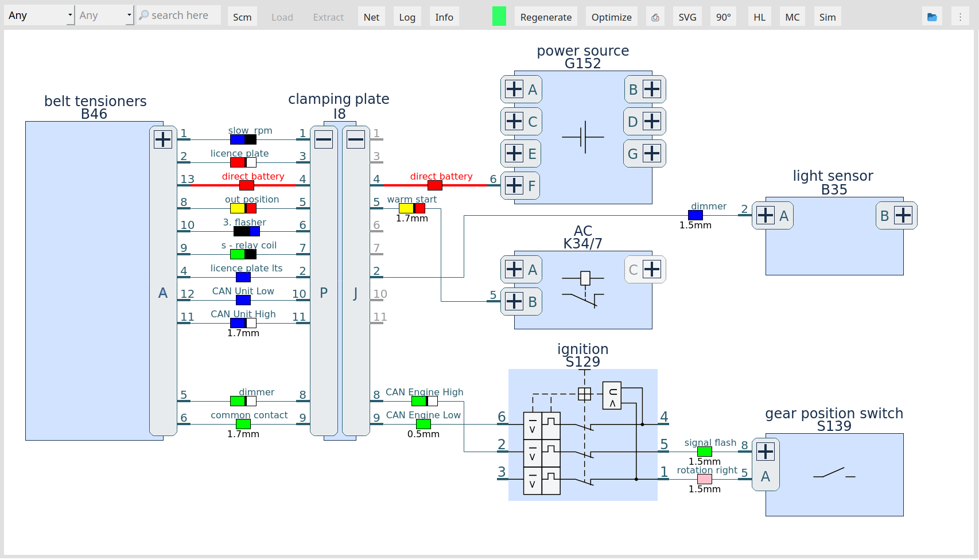Expand power source connector F plus icon

pyautogui.click(x=514, y=185)
